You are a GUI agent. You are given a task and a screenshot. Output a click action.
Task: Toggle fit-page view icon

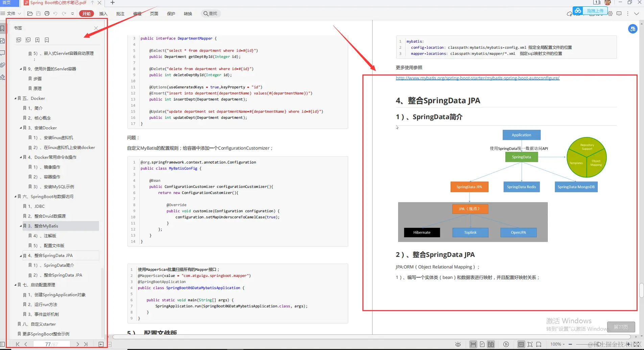(530, 344)
